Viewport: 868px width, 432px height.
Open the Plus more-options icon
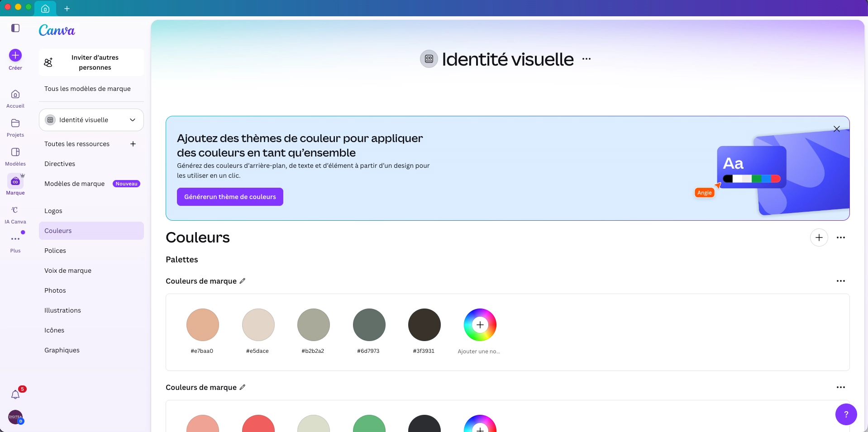15,239
